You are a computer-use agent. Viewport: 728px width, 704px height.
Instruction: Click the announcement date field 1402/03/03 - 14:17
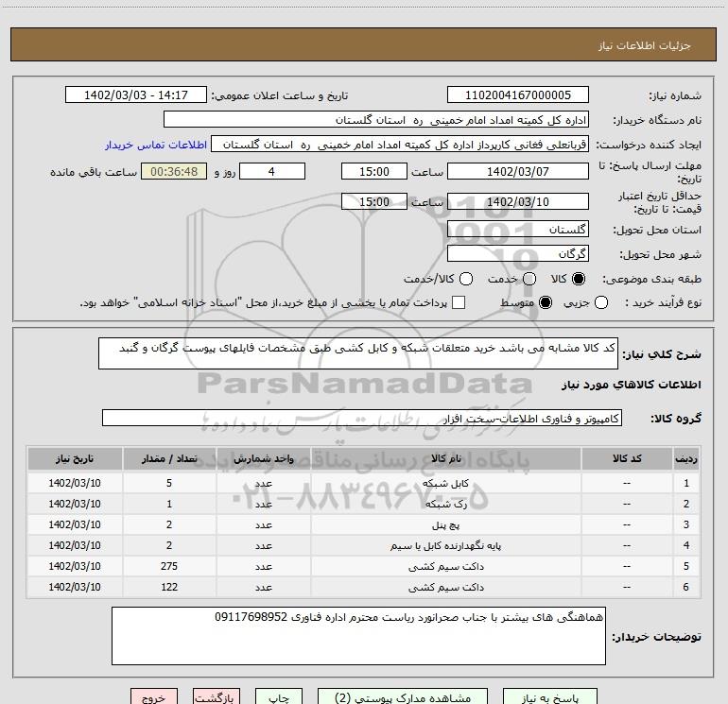[x=136, y=95]
